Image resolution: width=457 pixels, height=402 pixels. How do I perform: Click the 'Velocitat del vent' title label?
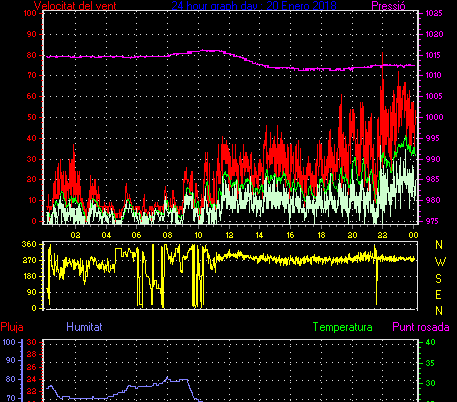[75, 5]
